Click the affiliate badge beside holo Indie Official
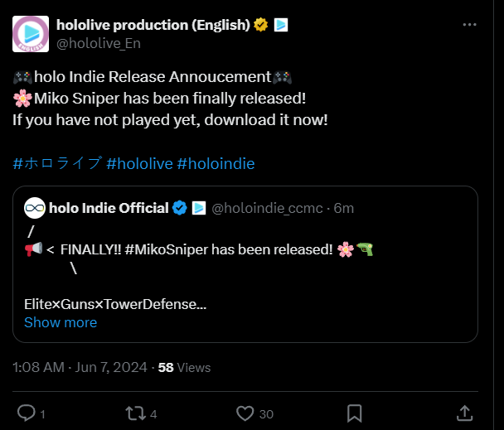504x430 pixels. pyautogui.click(x=199, y=208)
